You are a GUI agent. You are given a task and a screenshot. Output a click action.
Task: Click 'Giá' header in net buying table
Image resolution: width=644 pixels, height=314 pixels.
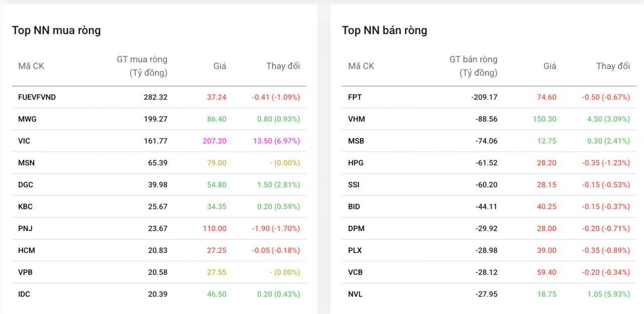pos(219,66)
